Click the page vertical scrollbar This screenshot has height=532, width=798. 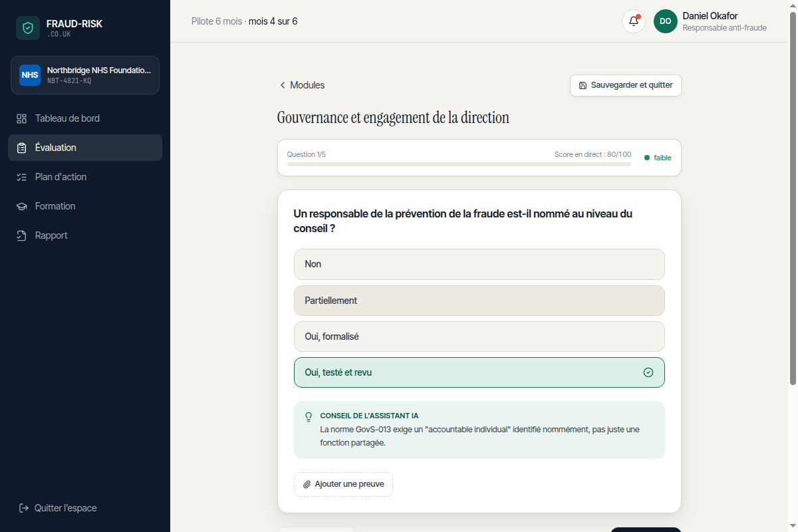pyautogui.click(x=793, y=198)
